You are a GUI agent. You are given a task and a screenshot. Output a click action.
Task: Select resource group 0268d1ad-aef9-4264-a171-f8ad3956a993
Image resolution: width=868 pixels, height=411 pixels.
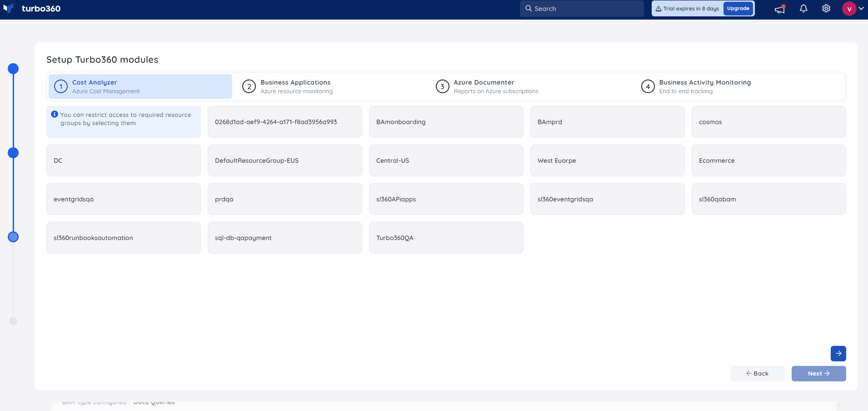click(285, 122)
